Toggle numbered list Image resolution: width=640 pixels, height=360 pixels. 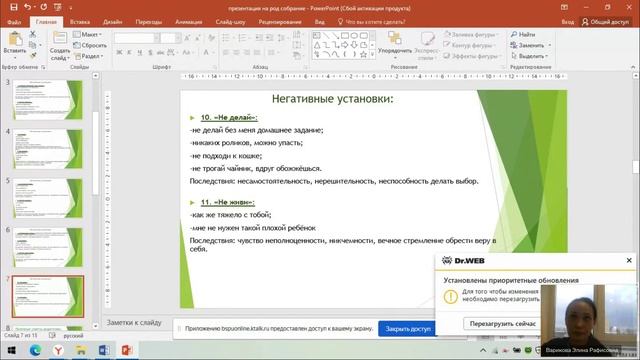pos(242,38)
